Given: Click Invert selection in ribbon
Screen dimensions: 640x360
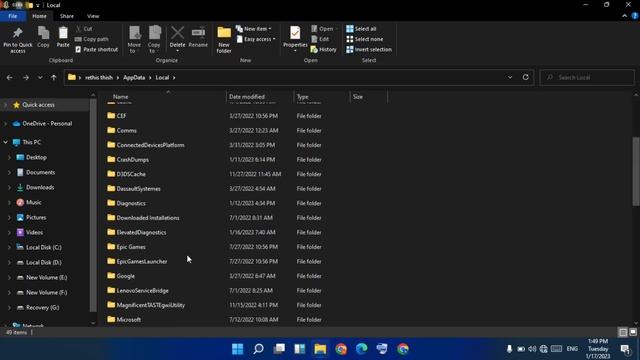Looking at the screenshot, I should pyautogui.click(x=369, y=49).
